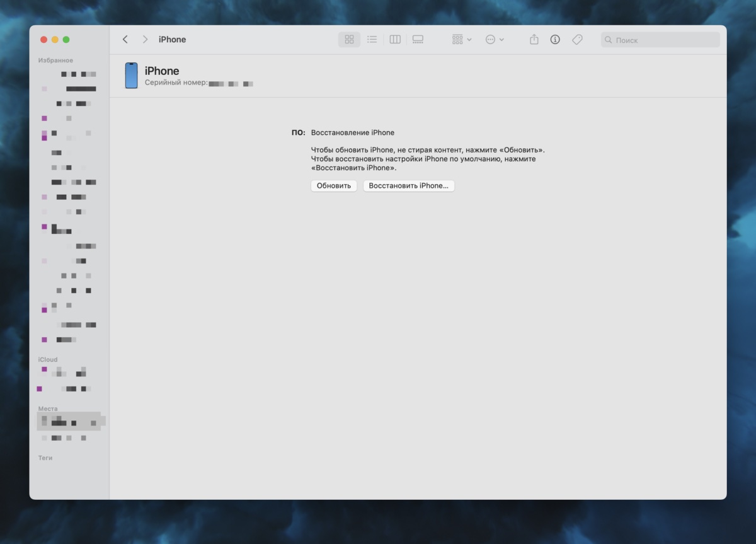Screen dimensions: 756x544
Task: Go back with the left chevron
Action: (x=125, y=40)
